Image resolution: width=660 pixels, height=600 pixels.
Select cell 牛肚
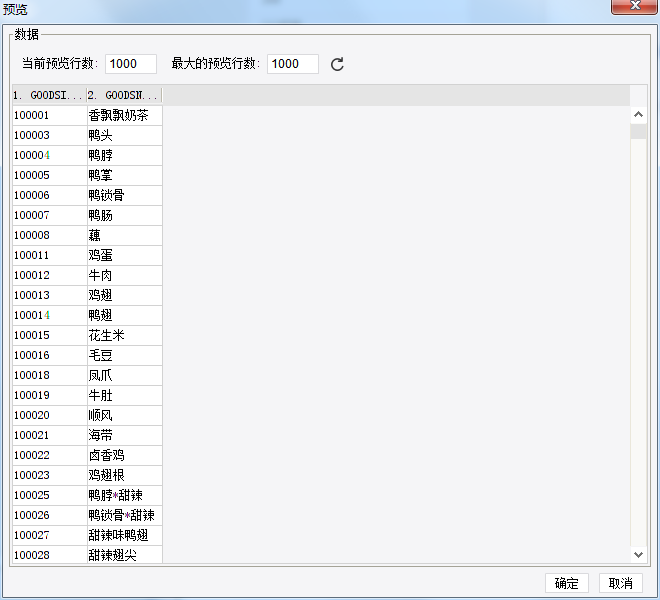click(x=125, y=395)
